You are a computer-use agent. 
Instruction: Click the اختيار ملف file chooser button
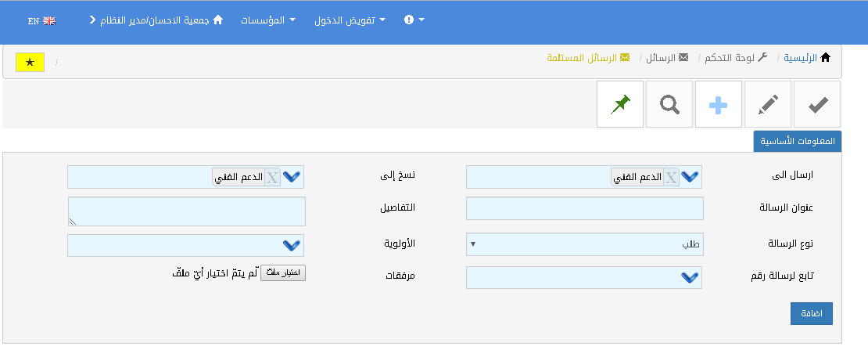[x=283, y=273]
